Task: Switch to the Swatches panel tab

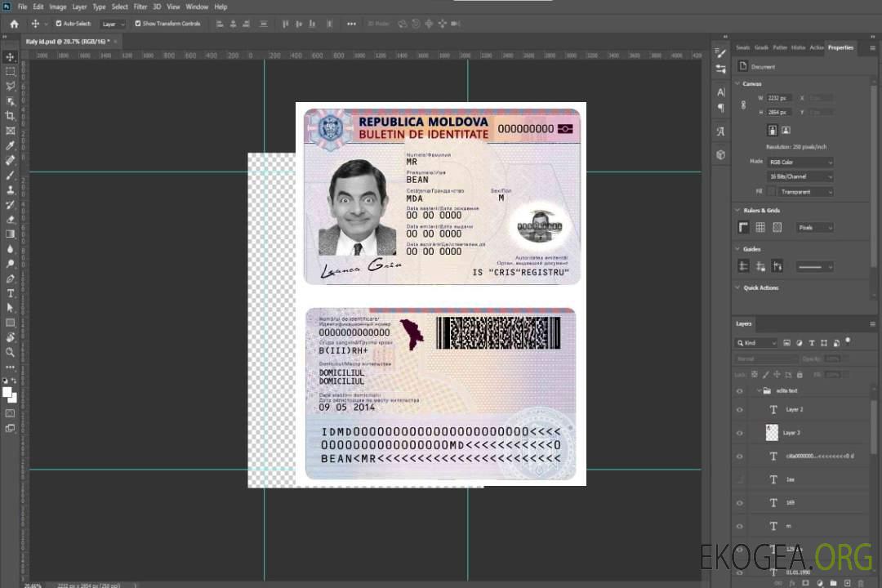Action: pyautogui.click(x=743, y=48)
